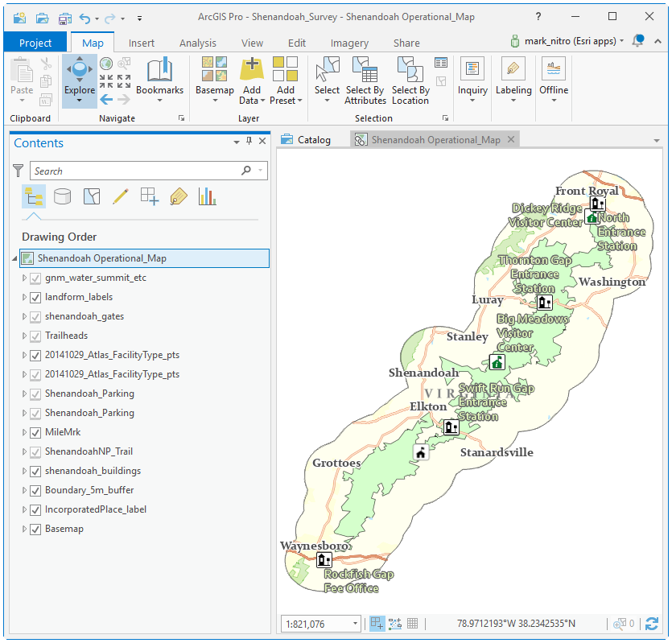This screenshot has height=643, width=672.
Task: Activate the Select tool
Action: (327, 80)
